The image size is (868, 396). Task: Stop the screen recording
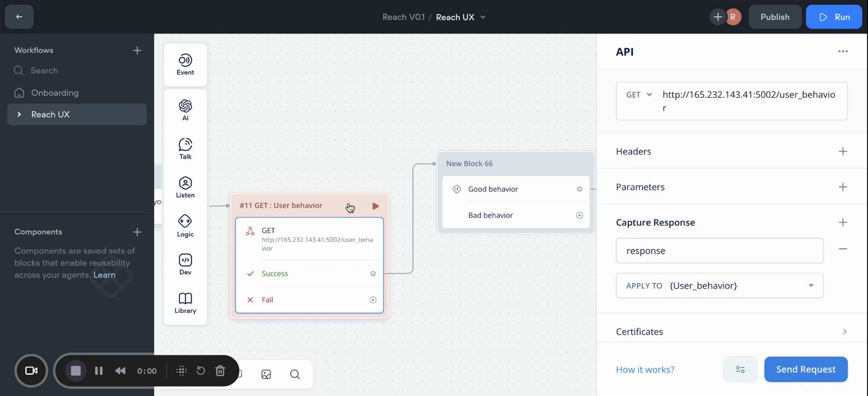76,371
